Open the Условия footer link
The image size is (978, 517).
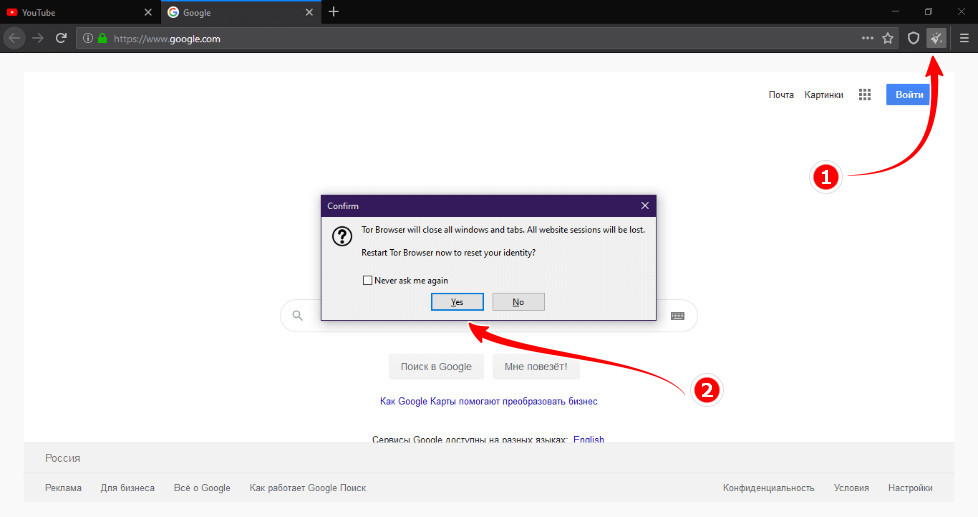coord(851,488)
